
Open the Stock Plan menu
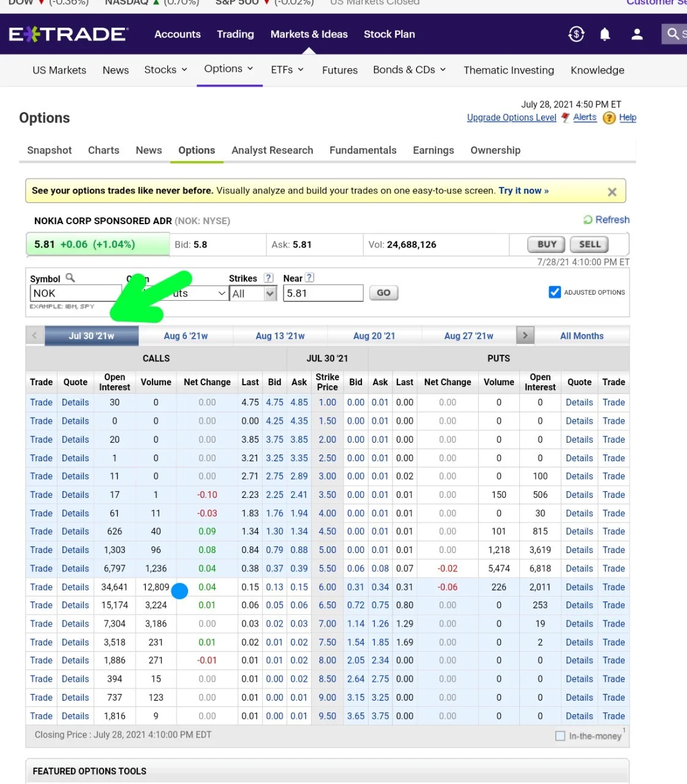pos(389,34)
